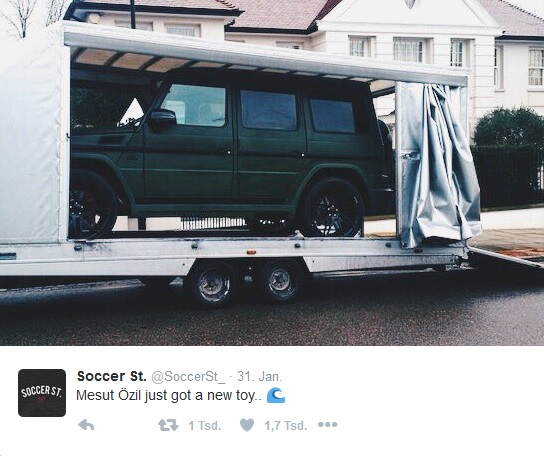
Task: Open more options via three dots
Action: pos(328,425)
